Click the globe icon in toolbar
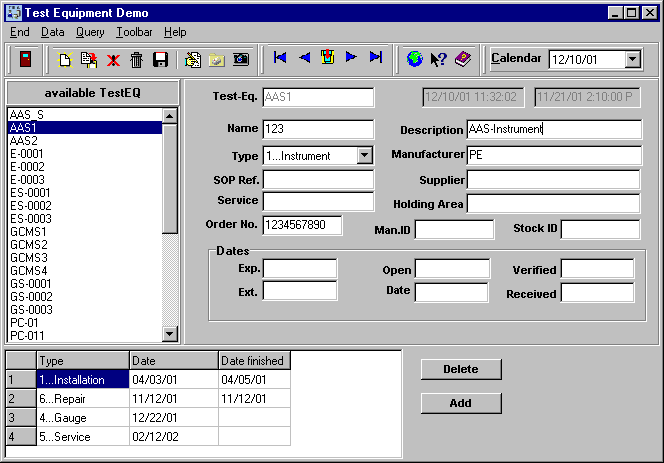Image resolution: width=664 pixels, height=463 pixels. click(x=415, y=58)
